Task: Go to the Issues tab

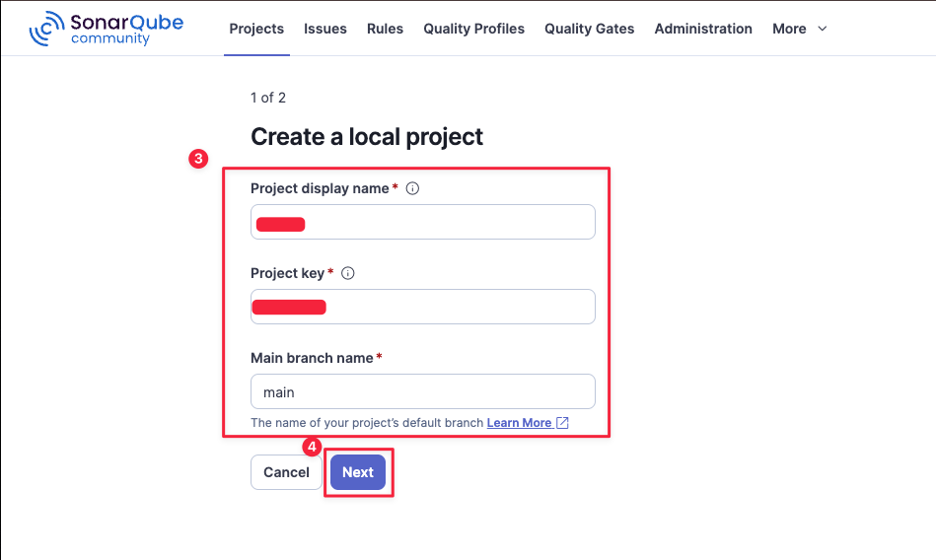Action: pos(325,29)
